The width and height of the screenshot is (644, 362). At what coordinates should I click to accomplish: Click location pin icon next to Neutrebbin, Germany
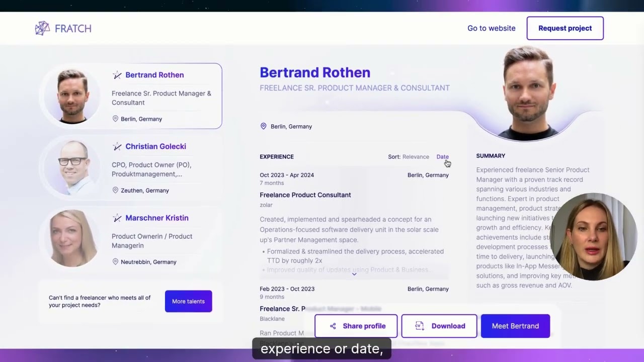pyautogui.click(x=115, y=261)
